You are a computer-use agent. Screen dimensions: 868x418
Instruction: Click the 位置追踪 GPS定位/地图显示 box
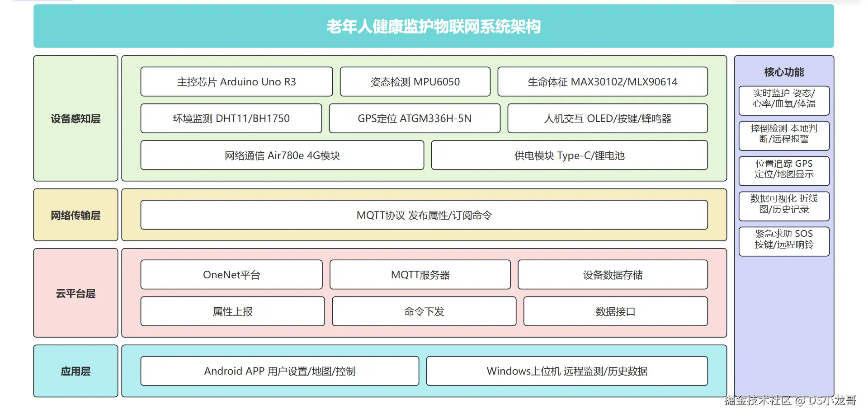pyautogui.click(x=784, y=171)
